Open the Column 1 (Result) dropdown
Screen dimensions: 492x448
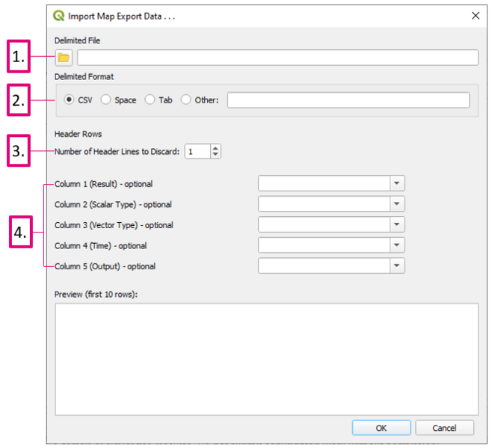(x=397, y=183)
